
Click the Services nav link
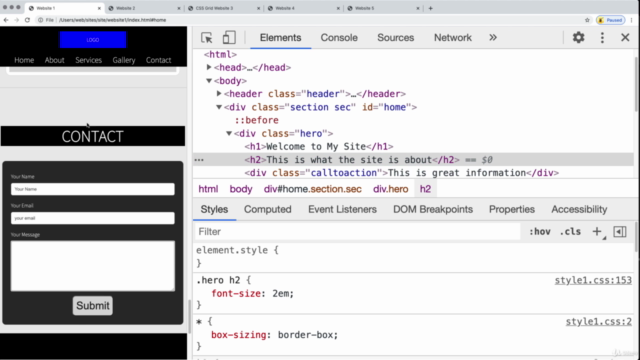pyautogui.click(x=89, y=60)
